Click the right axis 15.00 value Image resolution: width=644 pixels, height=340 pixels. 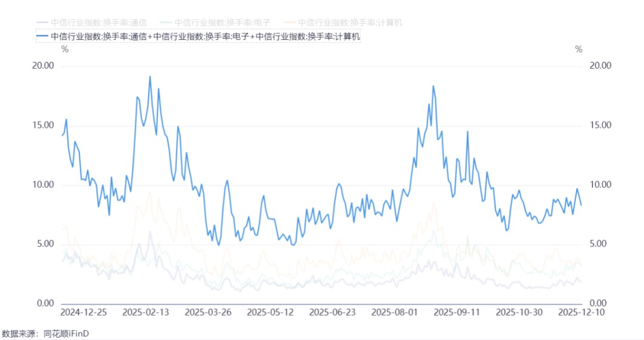tap(600, 125)
